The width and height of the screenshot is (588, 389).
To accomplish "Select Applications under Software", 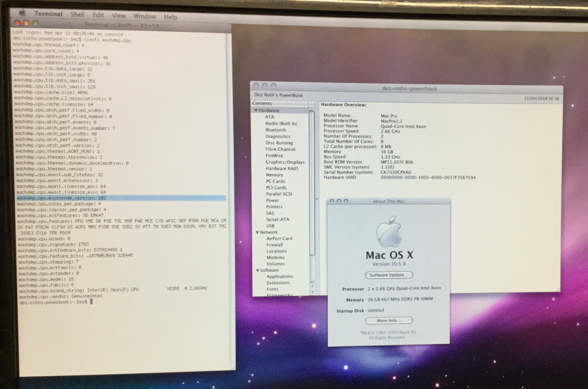I will point(280,276).
